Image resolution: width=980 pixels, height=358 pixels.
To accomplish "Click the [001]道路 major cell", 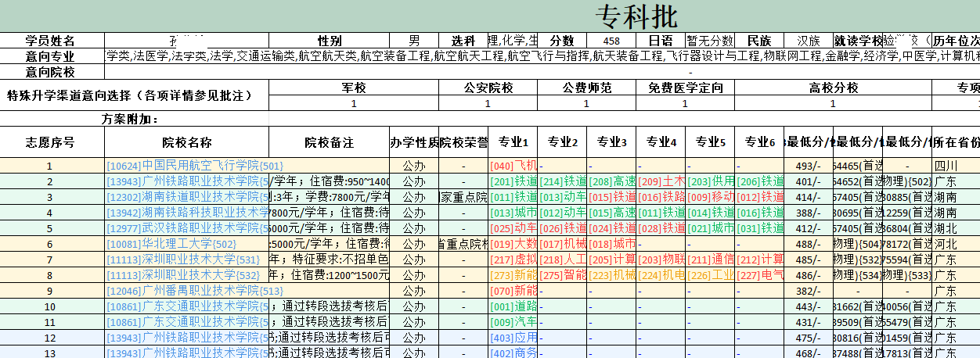I will point(513,306).
